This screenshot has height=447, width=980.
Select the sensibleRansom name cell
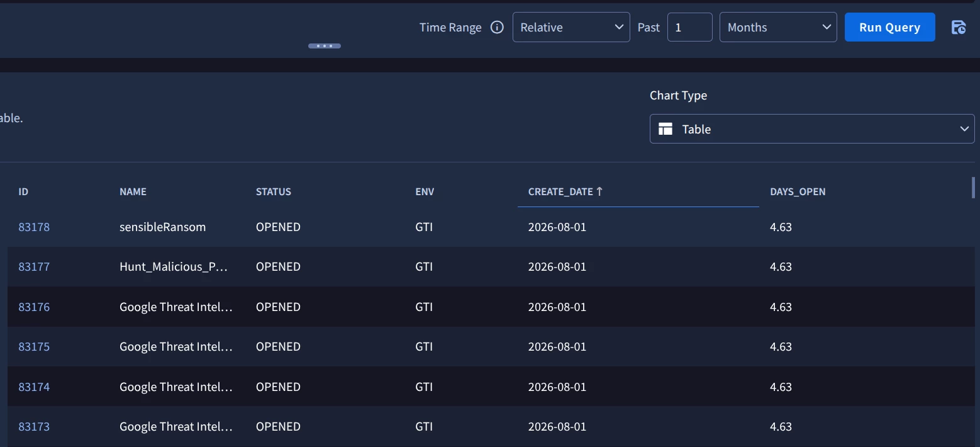coord(162,227)
